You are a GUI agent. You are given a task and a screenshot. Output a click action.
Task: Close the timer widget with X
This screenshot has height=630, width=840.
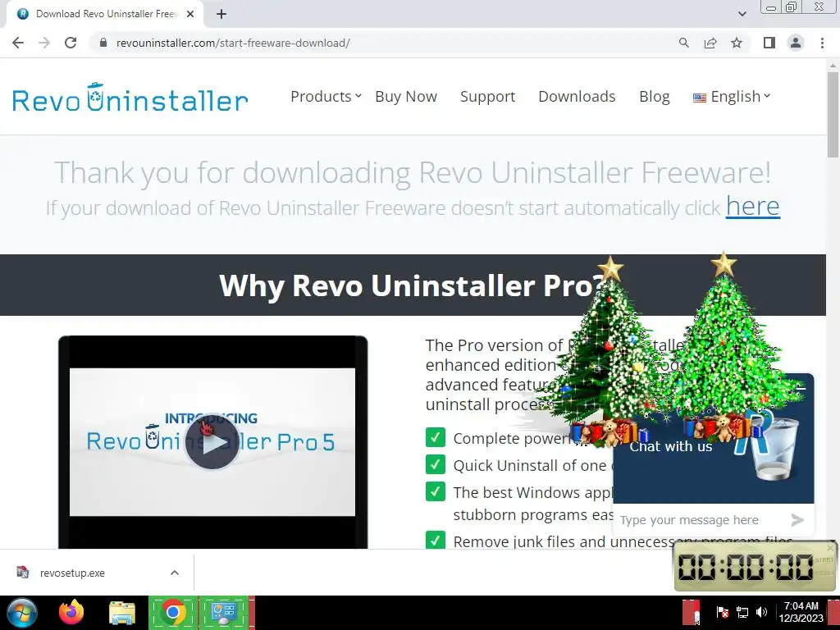[830, 547]
